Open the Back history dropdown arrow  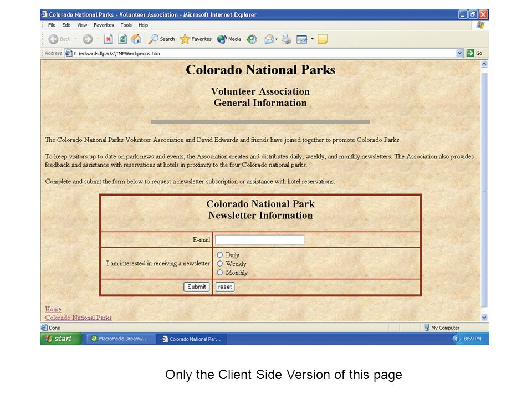click(75, 39)
